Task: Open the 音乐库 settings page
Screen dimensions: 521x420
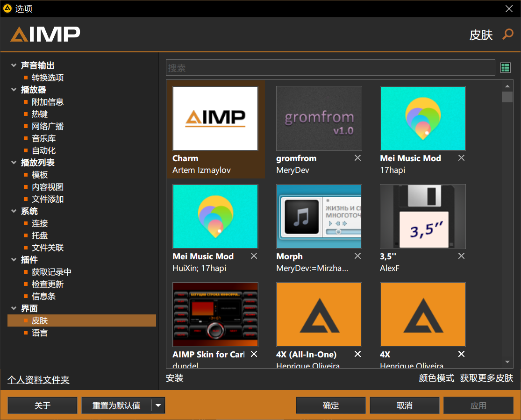Action: pos(43,138)
